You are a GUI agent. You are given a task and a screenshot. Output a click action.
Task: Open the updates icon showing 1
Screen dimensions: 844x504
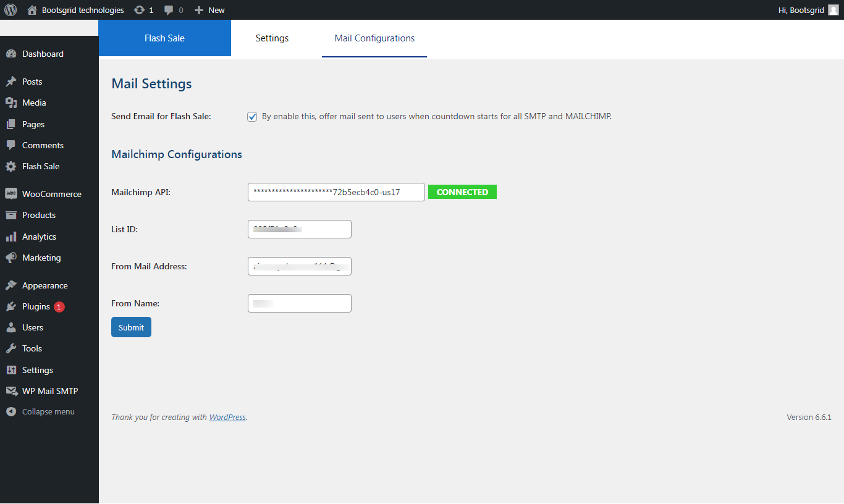click(x=140, y=10)
